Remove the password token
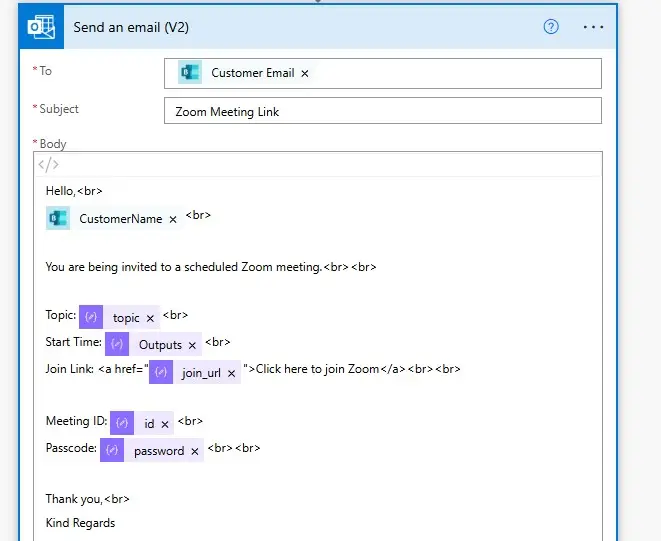661x541 pixels. [x=195, y=451]
